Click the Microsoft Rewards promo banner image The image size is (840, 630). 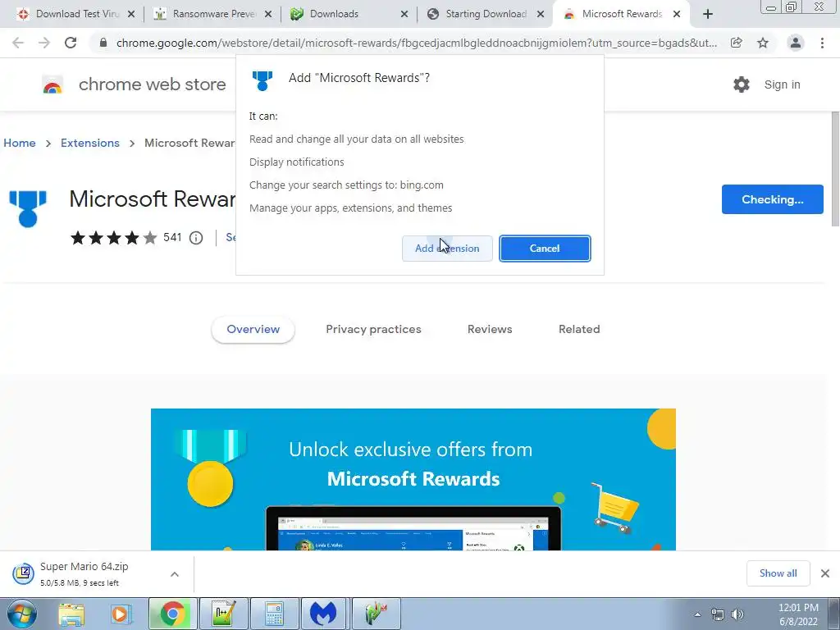pos(413,479)
